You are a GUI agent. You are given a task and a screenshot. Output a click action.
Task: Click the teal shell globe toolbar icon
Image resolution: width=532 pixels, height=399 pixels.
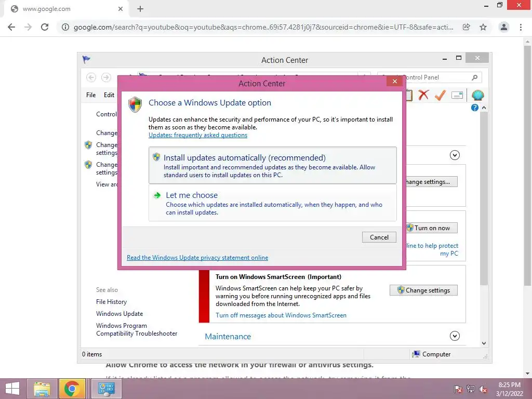tap(478, 96)
